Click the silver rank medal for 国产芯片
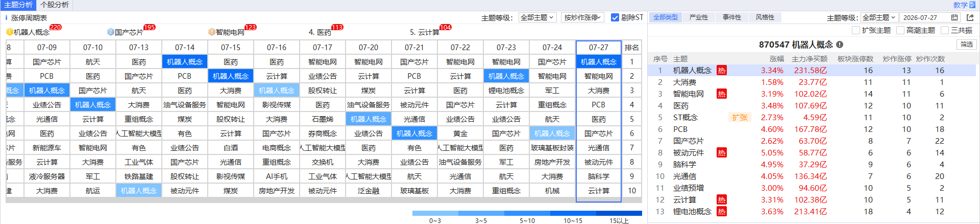 (110, 32)
